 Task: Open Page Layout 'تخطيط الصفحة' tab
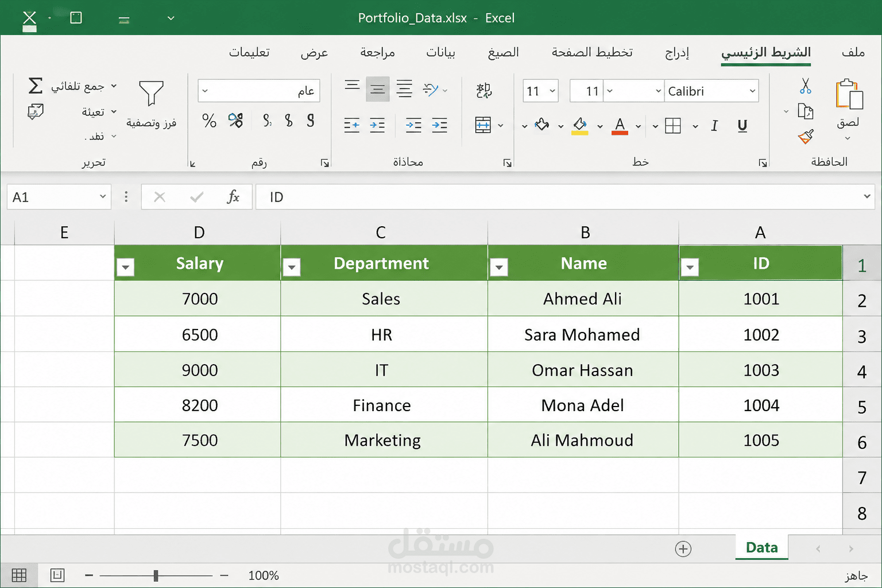(592, 52)
